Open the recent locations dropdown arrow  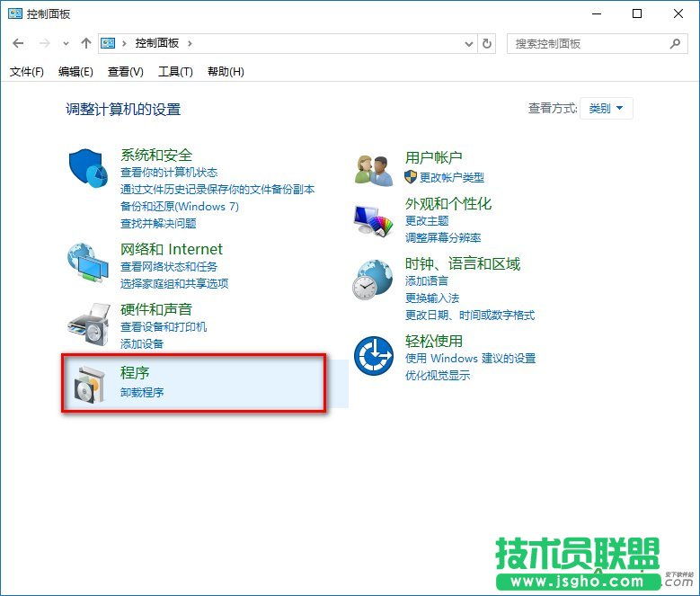click(66, 44)
